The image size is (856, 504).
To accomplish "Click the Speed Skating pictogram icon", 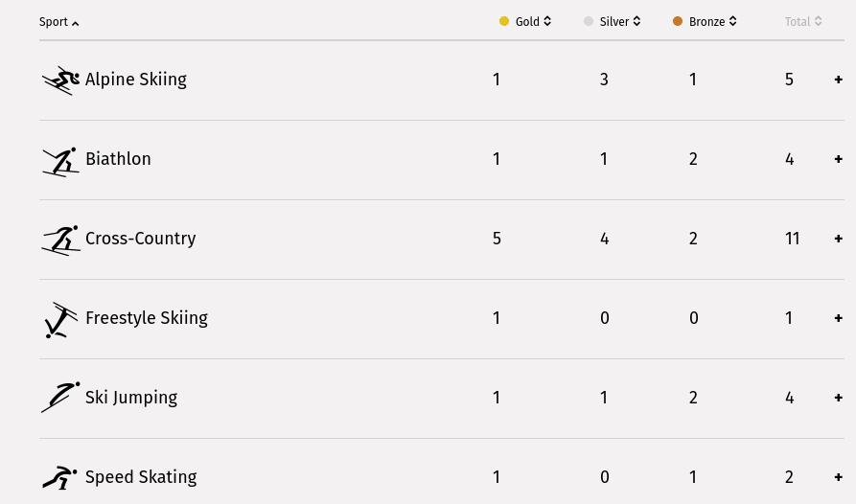I will (x=60, y=477).
